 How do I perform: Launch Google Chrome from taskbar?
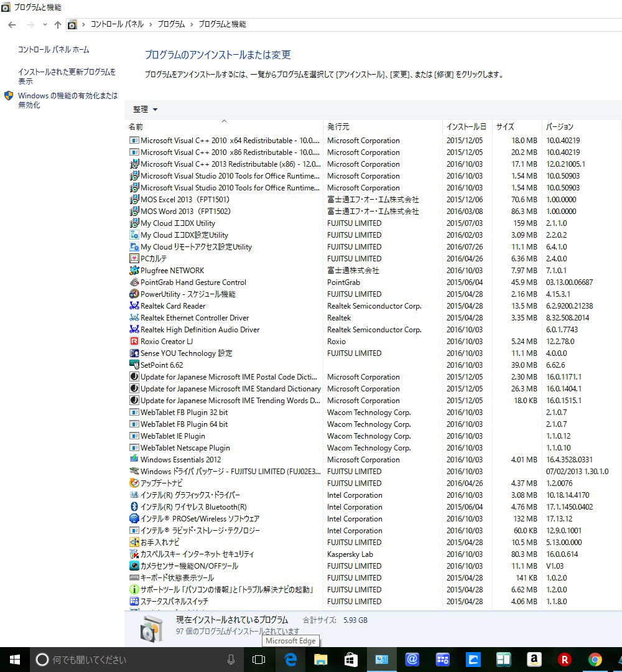595,660
